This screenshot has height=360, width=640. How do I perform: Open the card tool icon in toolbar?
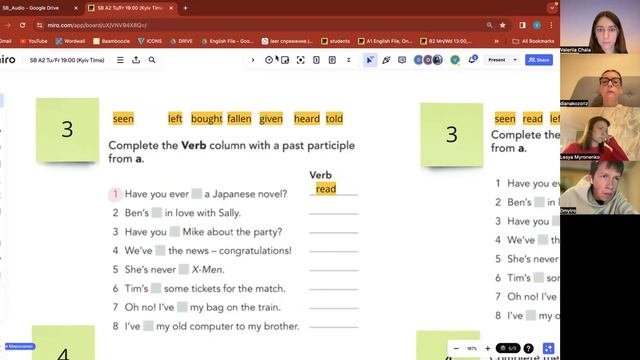click(x=316, y=60)
